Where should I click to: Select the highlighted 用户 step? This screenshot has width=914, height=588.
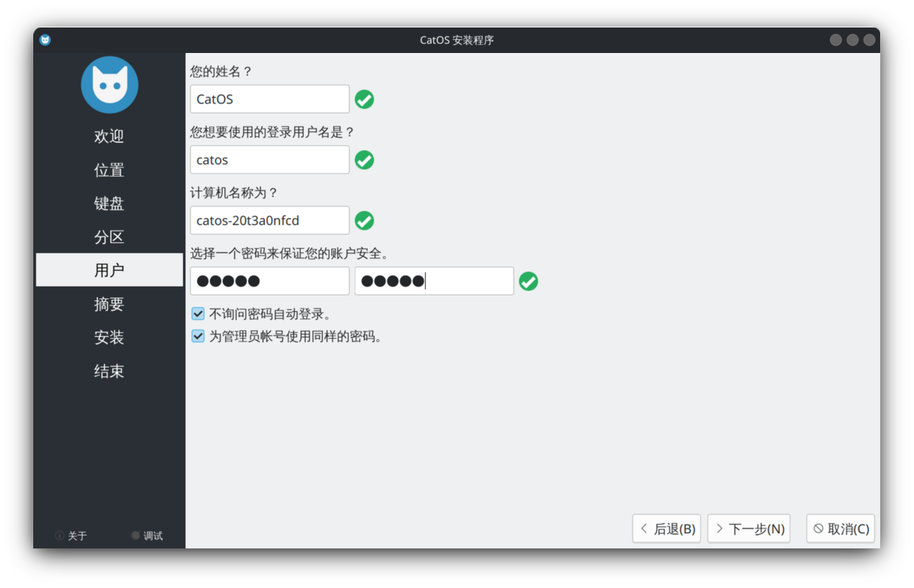tap(109, 270)
